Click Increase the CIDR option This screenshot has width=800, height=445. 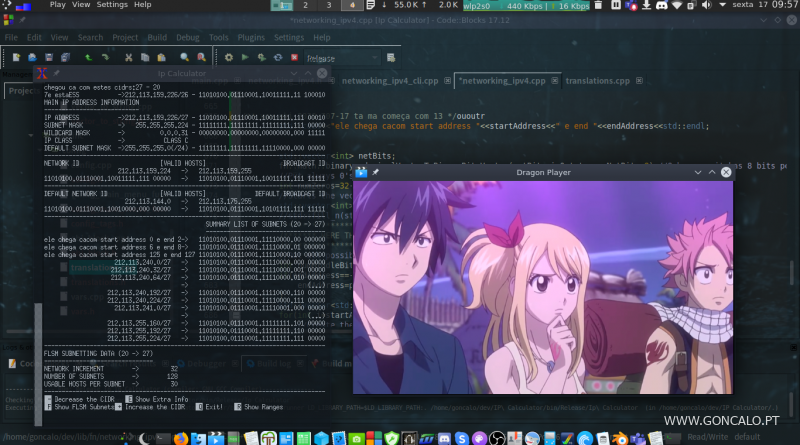151,407
